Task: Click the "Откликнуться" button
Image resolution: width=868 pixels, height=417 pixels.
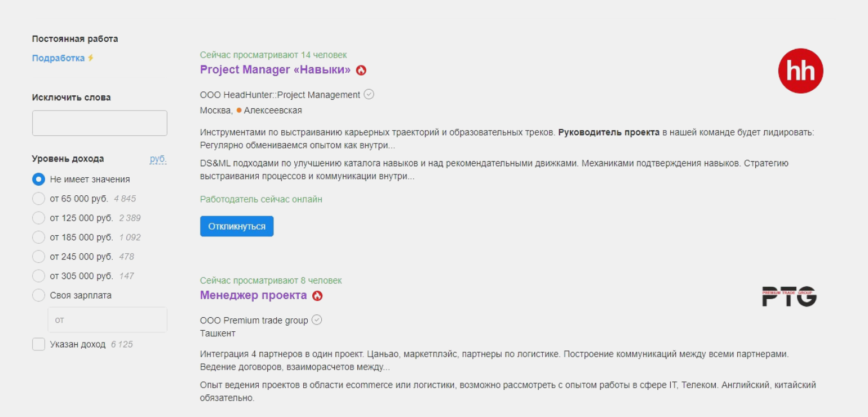Action: (237, 226)
